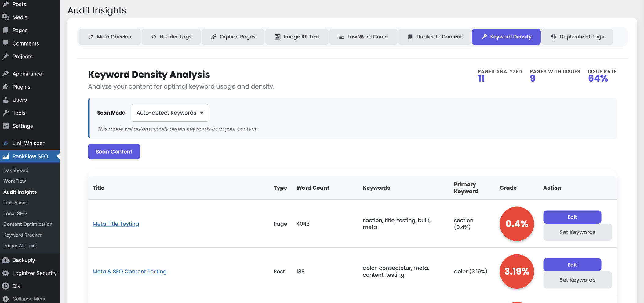Click Edit for Meta Title Testing
Screen dimensions: 644x303
point(572,217)
